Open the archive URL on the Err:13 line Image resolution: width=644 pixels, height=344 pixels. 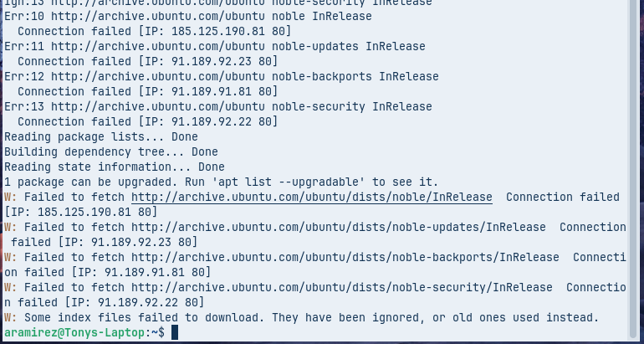pyautogui.click(x=157, y=106)
